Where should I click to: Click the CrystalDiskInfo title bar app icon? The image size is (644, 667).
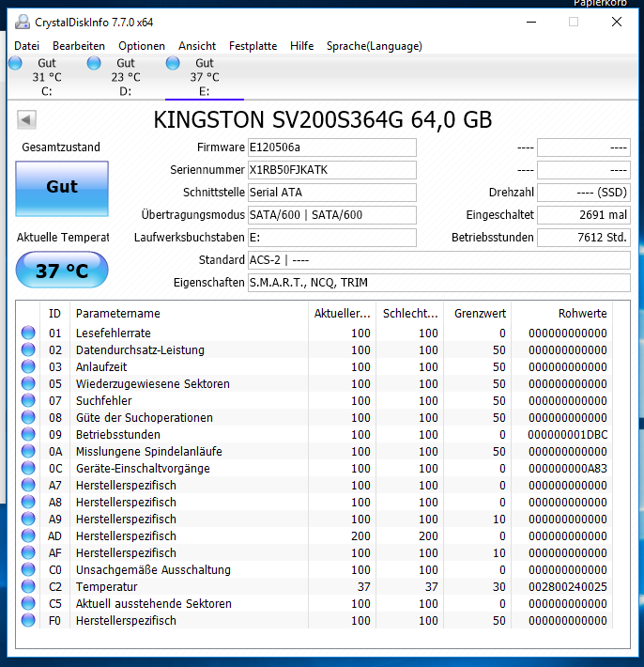[23, 23]
